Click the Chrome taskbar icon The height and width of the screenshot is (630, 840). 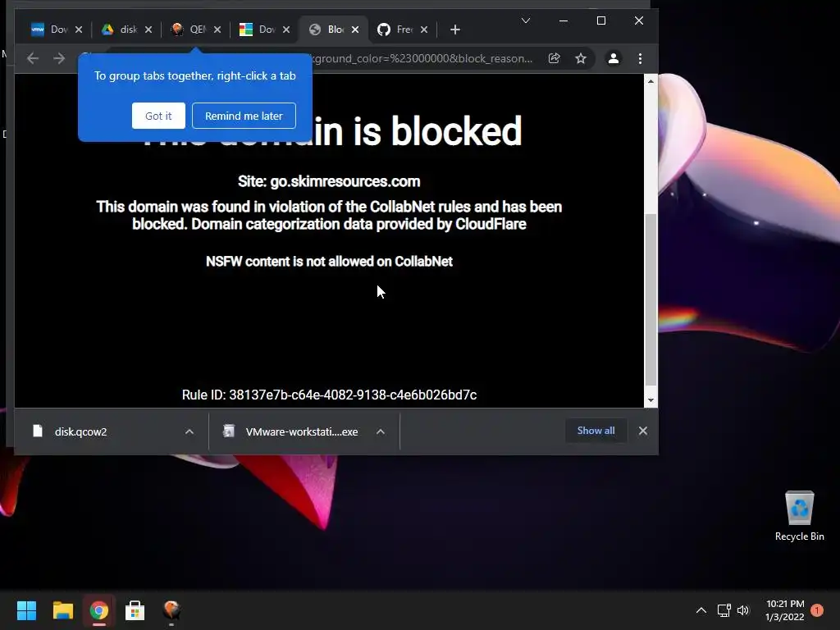(x=98, y=610)
